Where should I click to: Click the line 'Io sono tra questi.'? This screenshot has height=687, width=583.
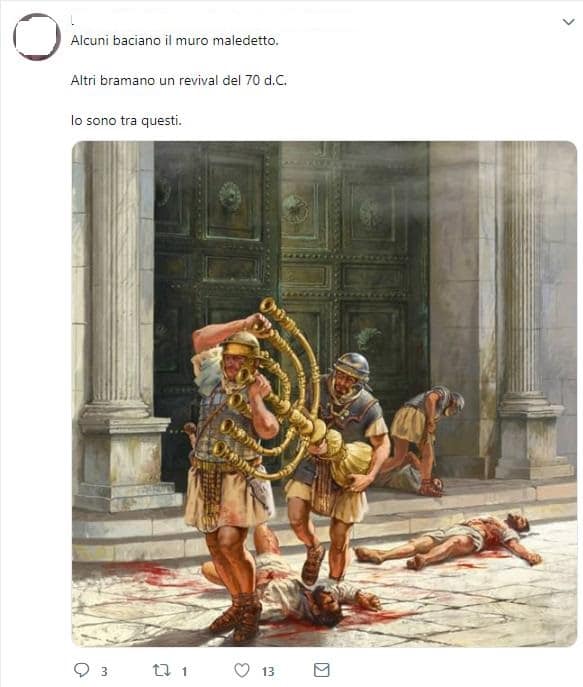126,120
